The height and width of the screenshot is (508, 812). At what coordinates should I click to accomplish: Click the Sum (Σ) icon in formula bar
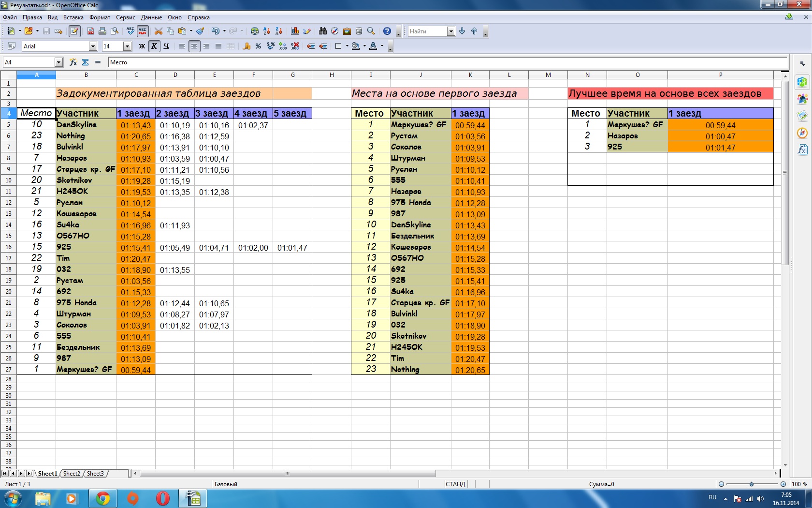pyautogui.click(x=86, y=62)
